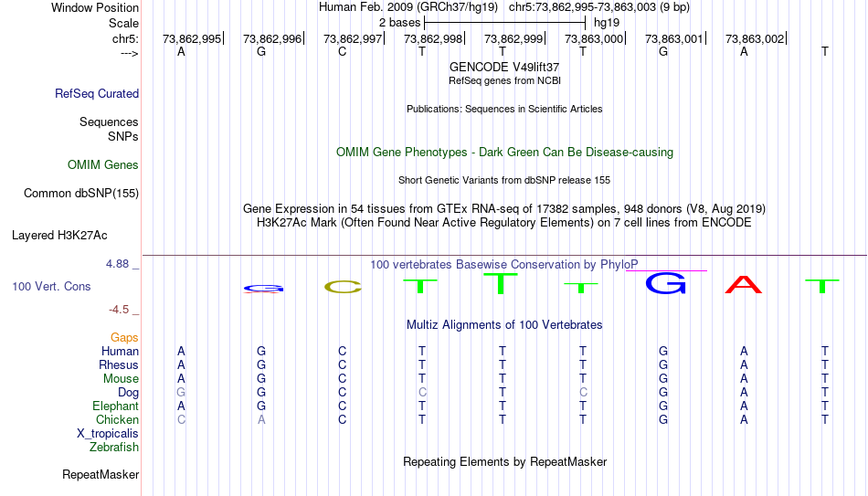Viewport: 868px width, 496px height.
Task: Select the Human species row label
Action: click(x=120, y=352)
